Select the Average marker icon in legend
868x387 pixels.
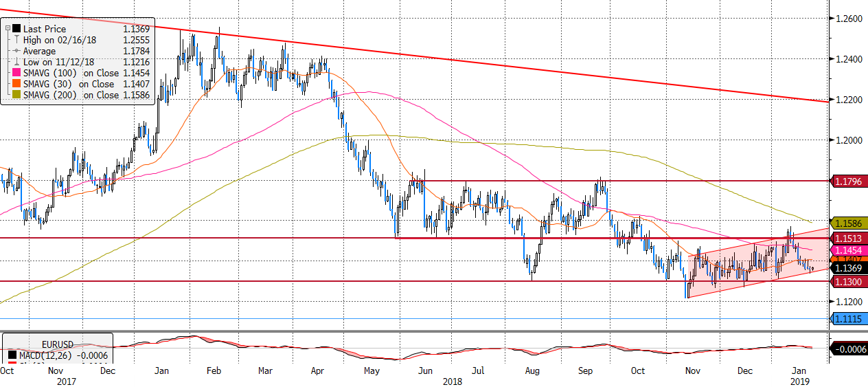16,51
